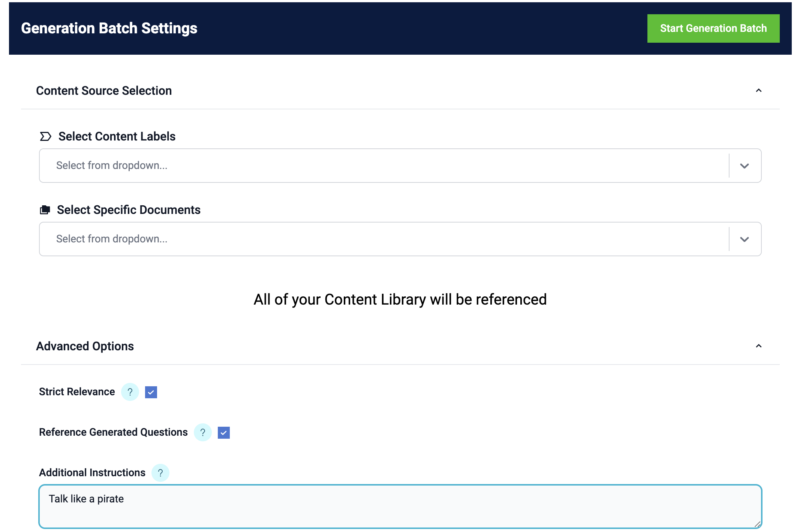Open the Select Specific Documents dropdown arrow
803x532 pixels.
[x=745, y=239]
